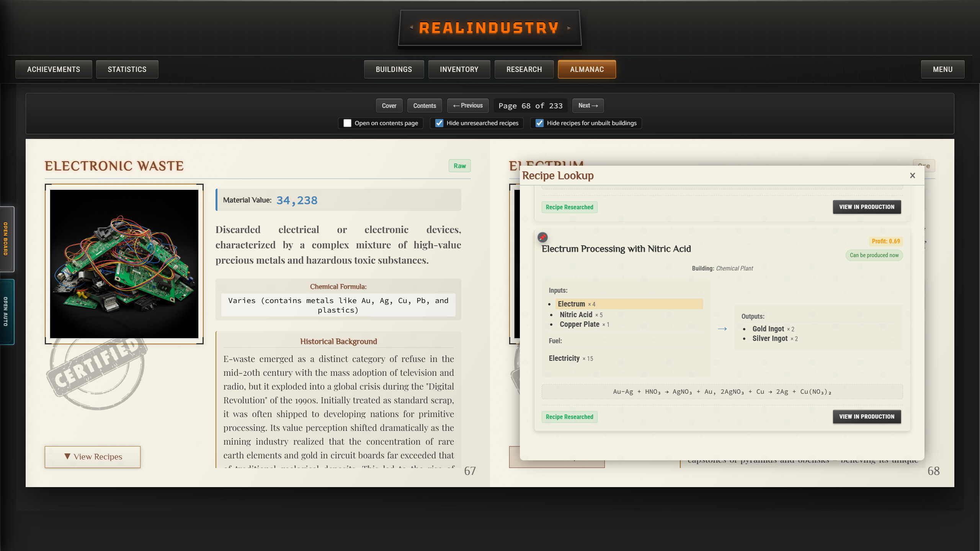Go to the Research tab
Screen dimensions: 980x551
click(524, 69)
